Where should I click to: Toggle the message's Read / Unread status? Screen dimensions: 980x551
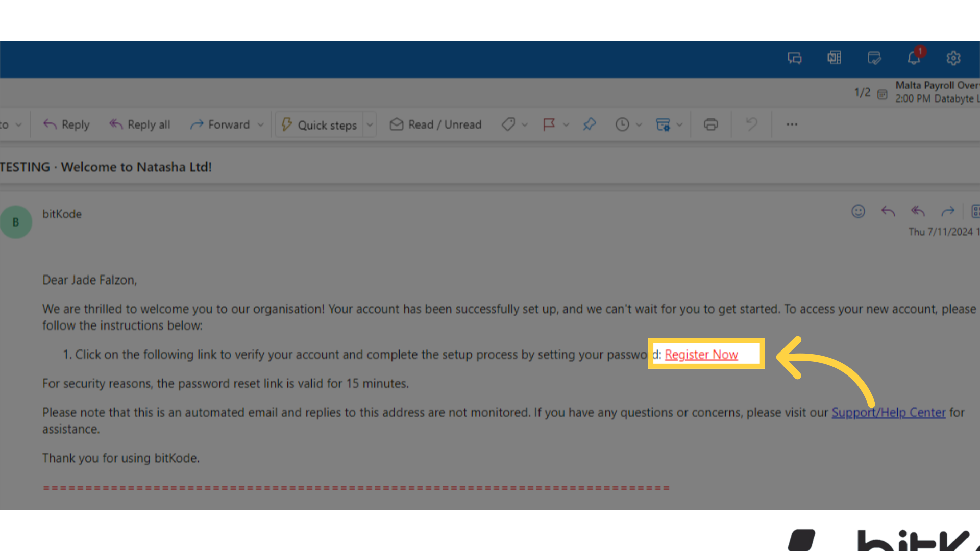[x=435, y=124]
